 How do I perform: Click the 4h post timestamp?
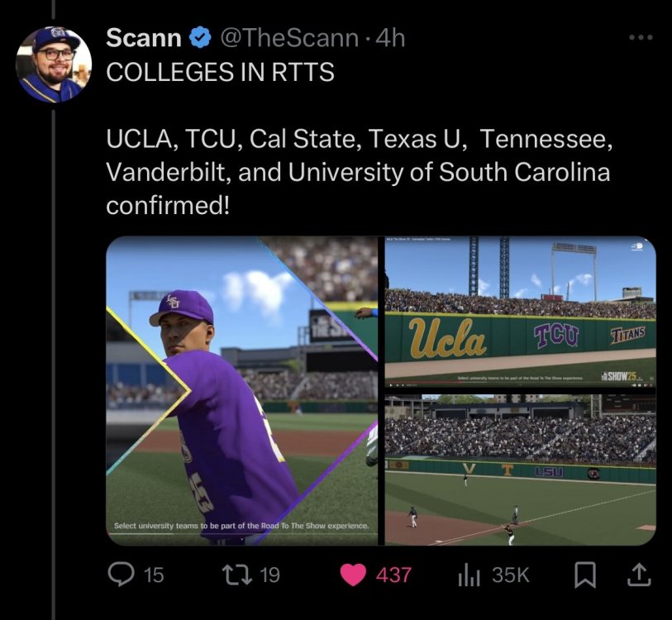390,38
